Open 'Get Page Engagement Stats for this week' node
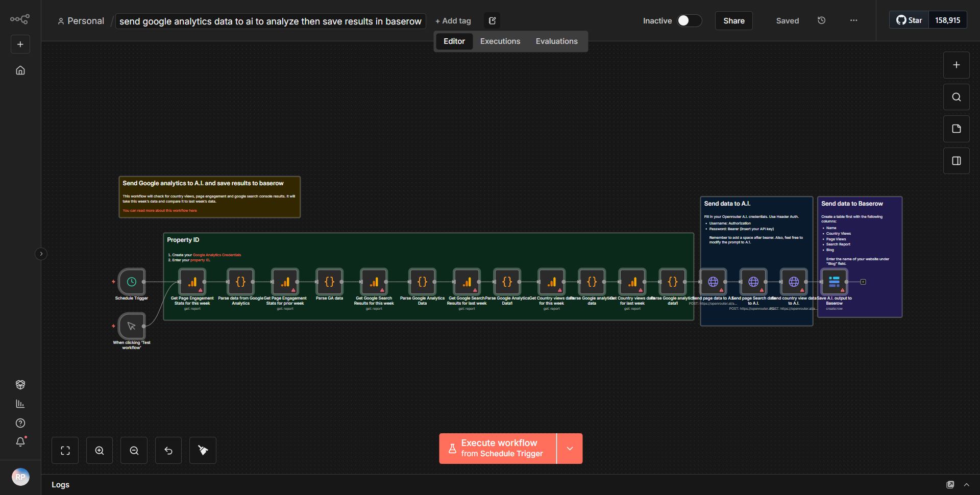The image size is (980, 495). pos(192,282)
